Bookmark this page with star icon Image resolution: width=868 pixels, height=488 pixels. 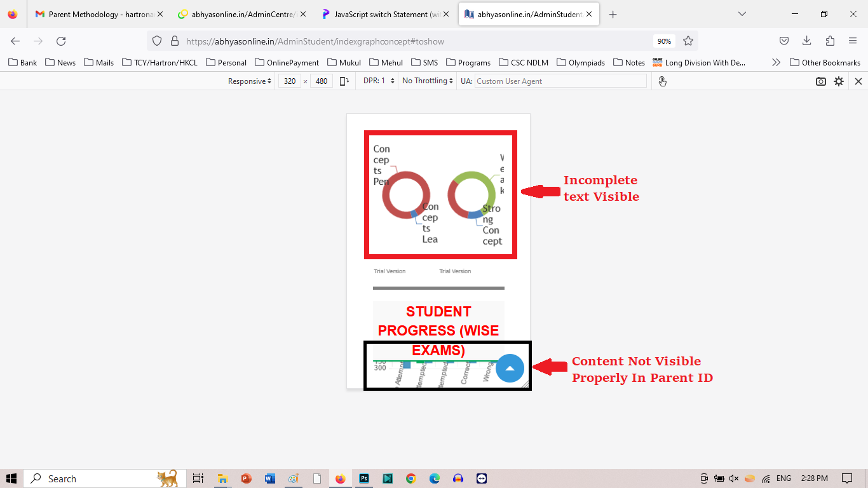coord(688,41)
